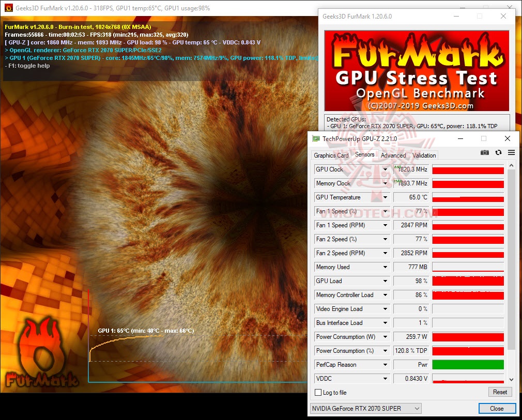This screenshot has width=522, height=420.
Task: Click the GPU-Z sensors vertical scrollbar thumb
Action: 511,259
